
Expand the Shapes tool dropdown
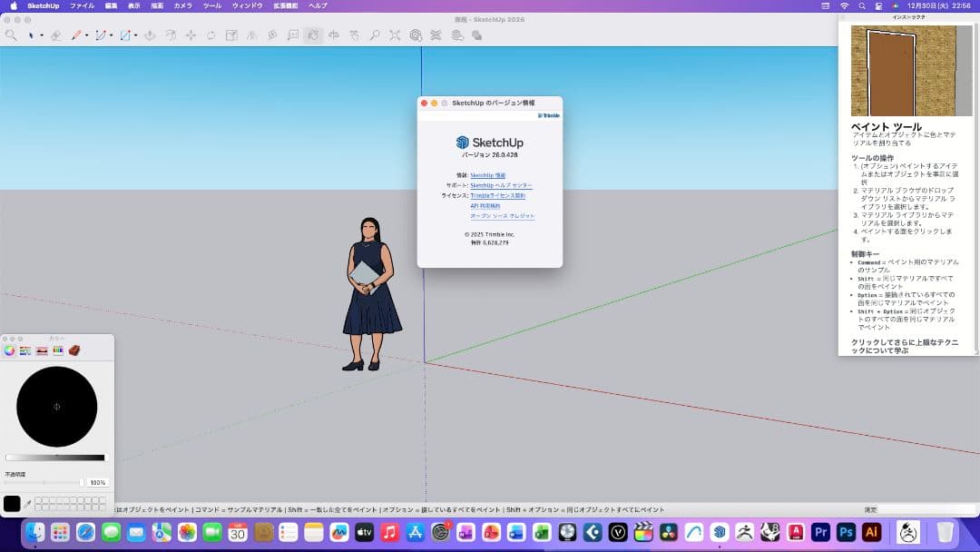pyautogui.click(x=134, y=36)
